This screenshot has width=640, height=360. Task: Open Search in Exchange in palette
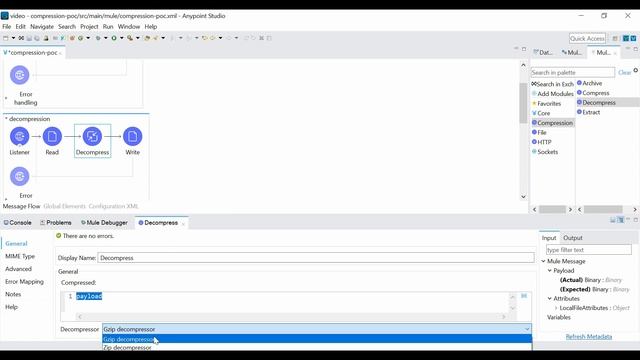click(x=553, y=84)
